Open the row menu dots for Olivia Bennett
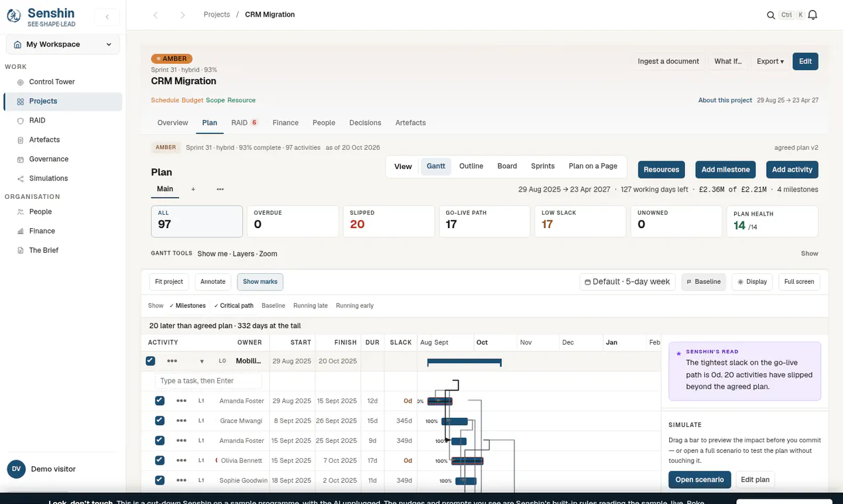Viewport: 843px width, 504px height. coord(181,460)
